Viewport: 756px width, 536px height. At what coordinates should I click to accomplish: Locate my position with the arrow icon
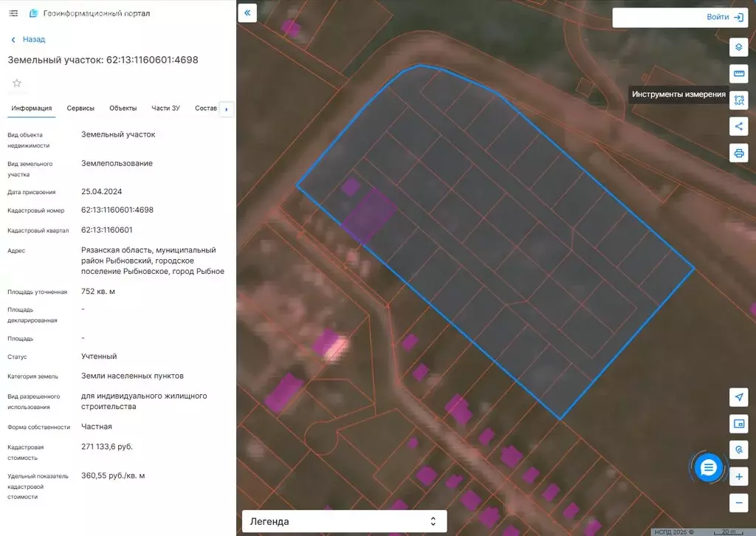coord(738,397)
